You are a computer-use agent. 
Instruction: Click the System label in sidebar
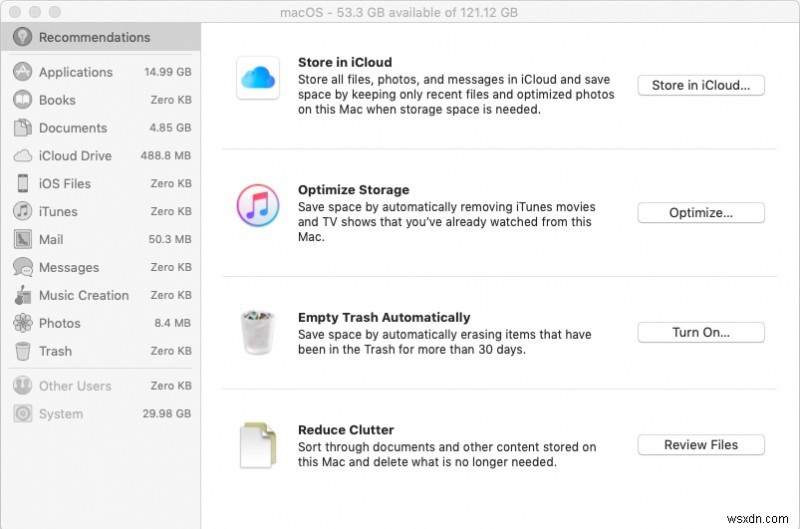coord(61,414)
